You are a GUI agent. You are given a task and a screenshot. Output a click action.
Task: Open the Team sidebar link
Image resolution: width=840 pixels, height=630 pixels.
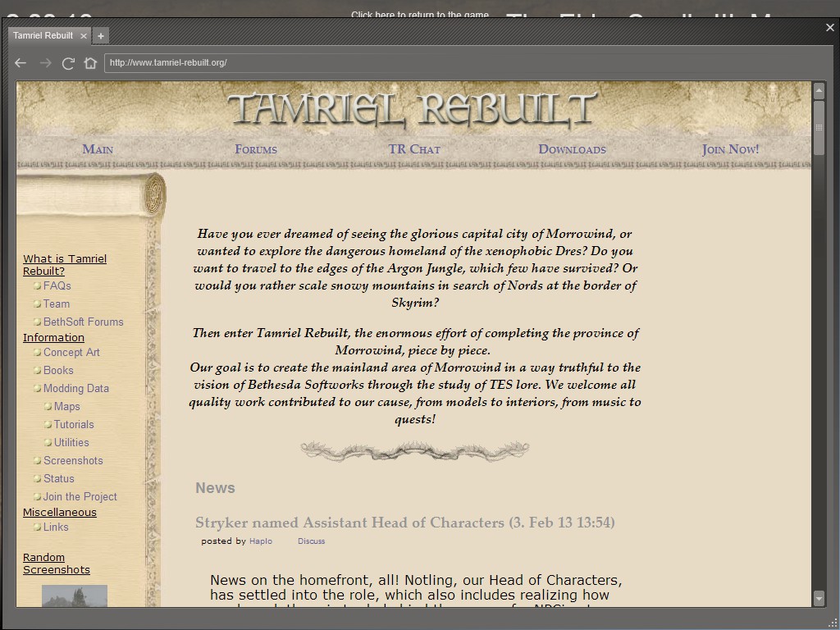(x=57, y=304)
